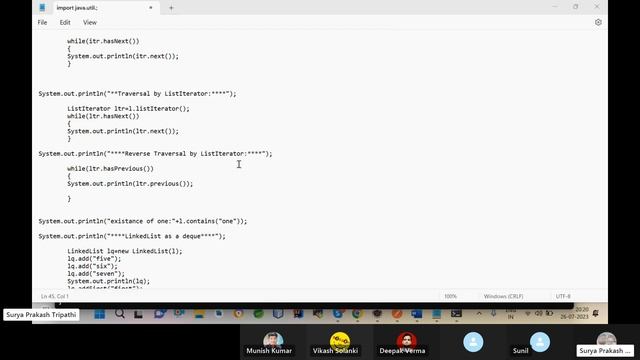Click the "**Traversal by ListIterator:****" println line

tap(138, 94)
